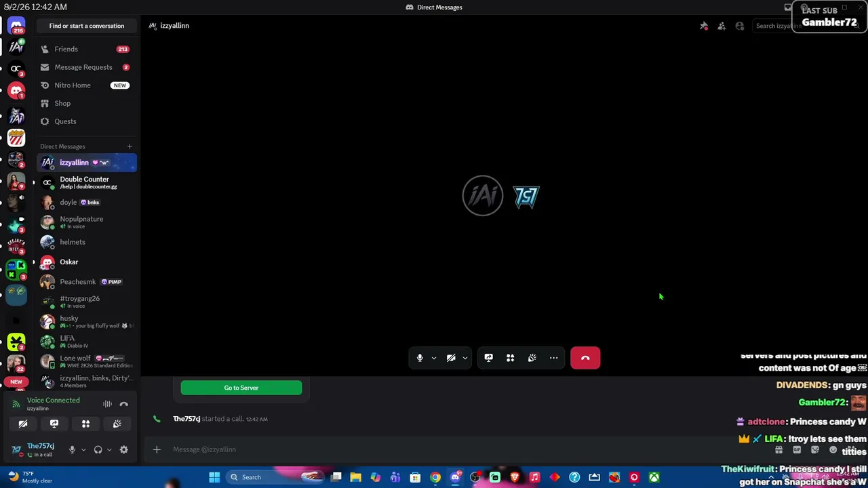
Task: Share screen from the voice panel
Action: click(x=54, y=424)
